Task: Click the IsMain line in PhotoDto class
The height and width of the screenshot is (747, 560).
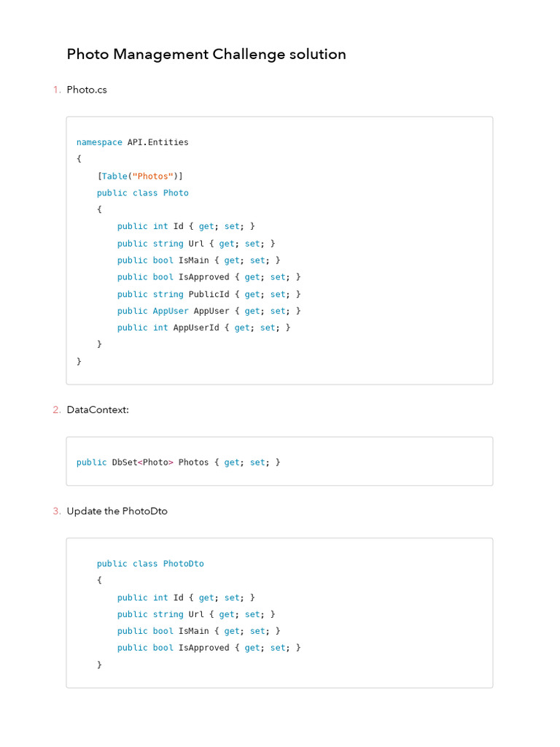Action: point(198,631)
